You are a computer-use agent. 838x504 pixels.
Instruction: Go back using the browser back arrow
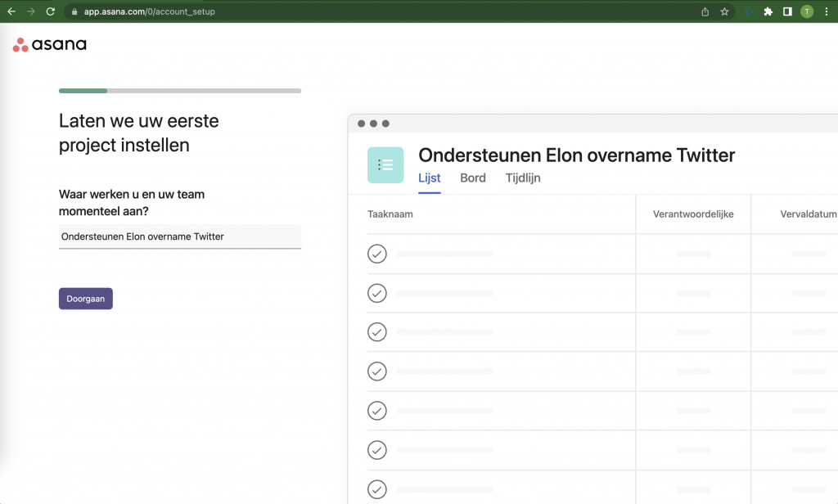(x=11, y=11)
